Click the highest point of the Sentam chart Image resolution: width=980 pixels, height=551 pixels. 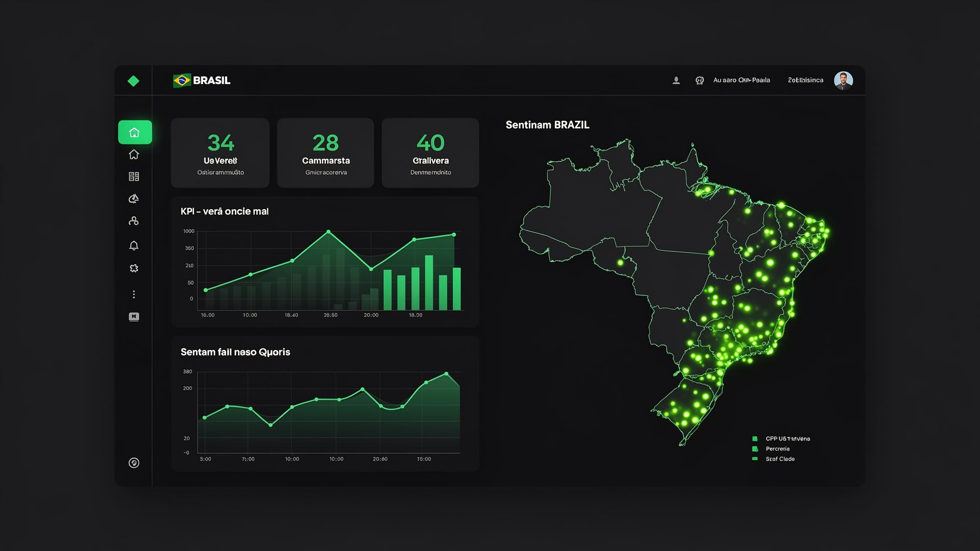click(447, 374)
